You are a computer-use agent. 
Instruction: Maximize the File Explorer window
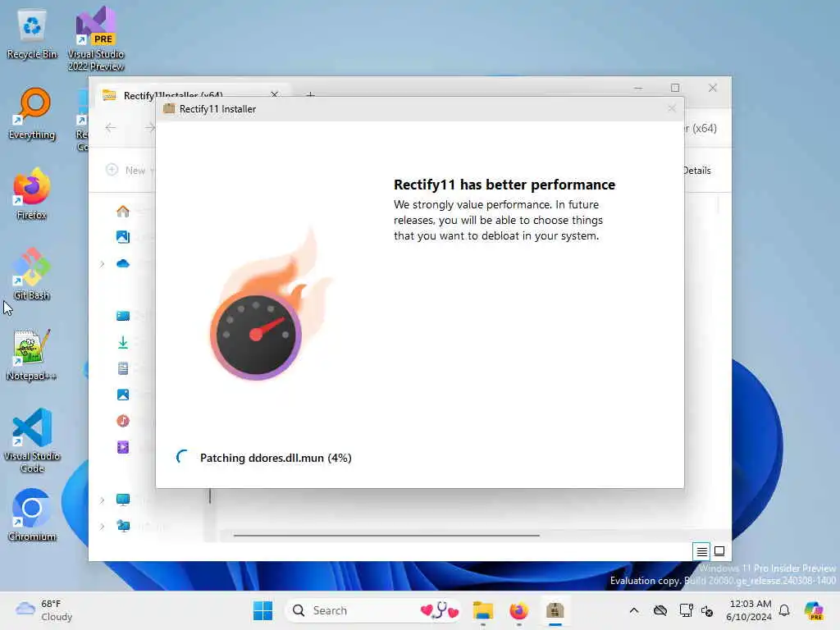coord(675,88)
